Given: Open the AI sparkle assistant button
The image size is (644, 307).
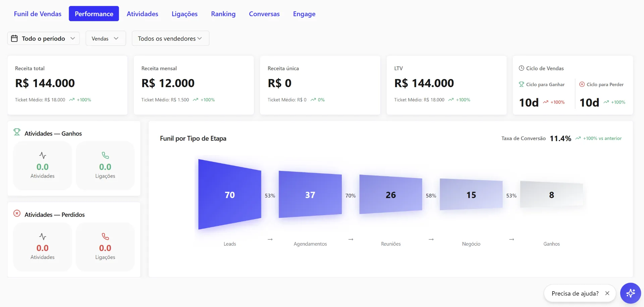Looking at the screenshot, I should tap(631, 293).
